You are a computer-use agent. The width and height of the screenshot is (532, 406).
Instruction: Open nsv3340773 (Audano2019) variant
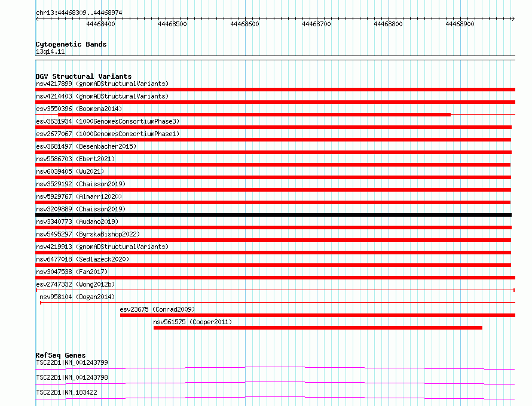point(77,222)
